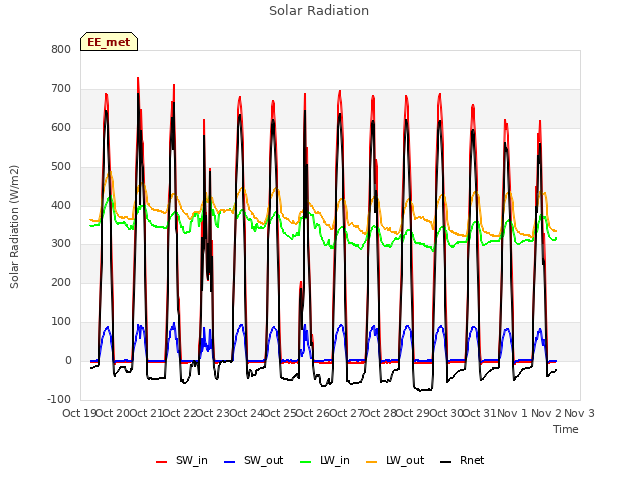Image resolution: width=640 pixels, height=480 pixels.
Task: Click the orange LW_out legend swatch
Action: click(x=372, y=462)
